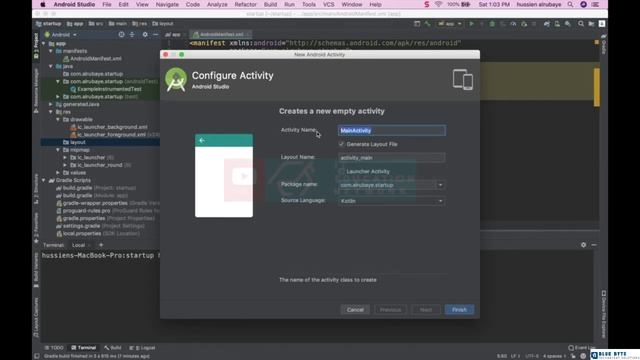This screenshot has width=640, height=360.
Task: Open the TODO tool window tab
Action: [x=54, y=348]
